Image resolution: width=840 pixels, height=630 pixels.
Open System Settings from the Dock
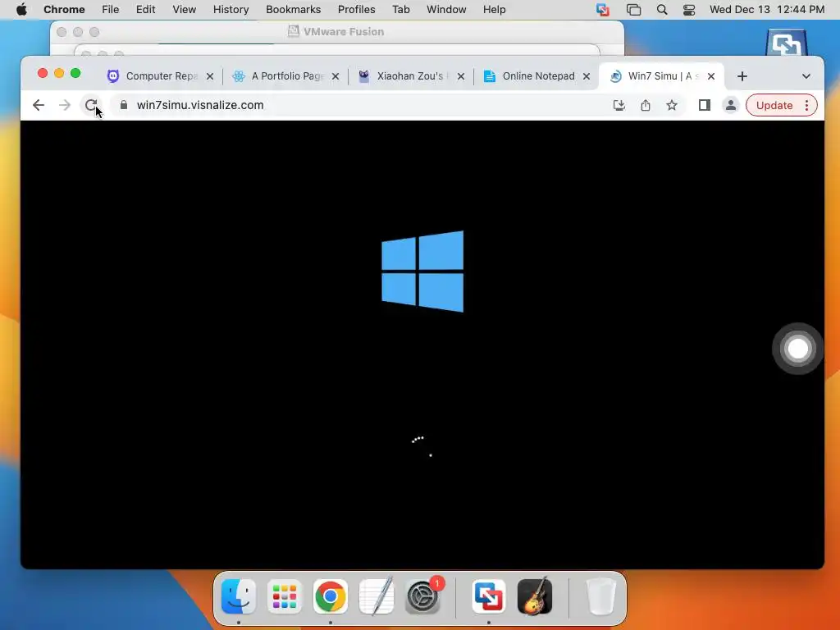point(422,596)
